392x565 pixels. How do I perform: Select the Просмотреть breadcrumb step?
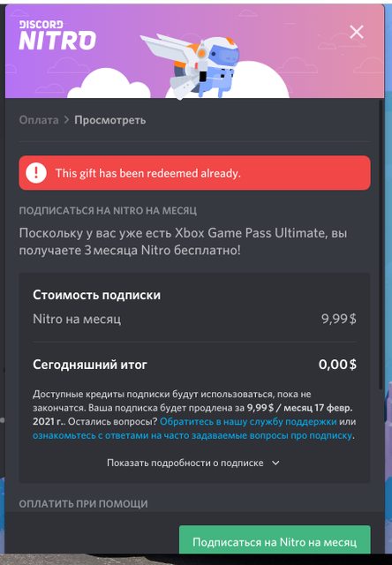pos(109,120)
